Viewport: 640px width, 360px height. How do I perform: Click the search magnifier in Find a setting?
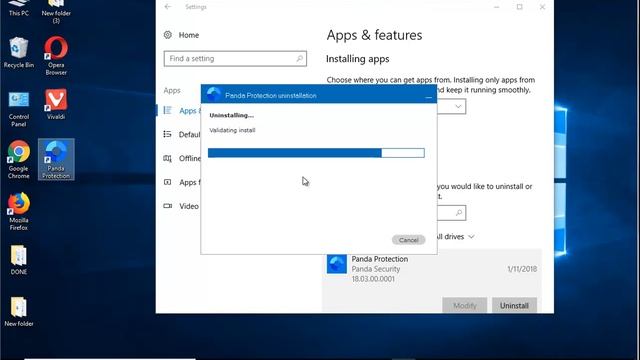(x=300, y=58)
